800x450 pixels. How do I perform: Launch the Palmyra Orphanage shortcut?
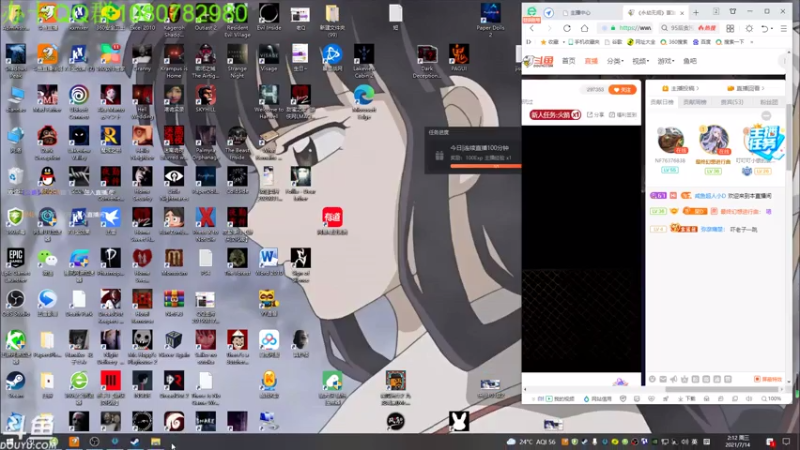(206, 143)
